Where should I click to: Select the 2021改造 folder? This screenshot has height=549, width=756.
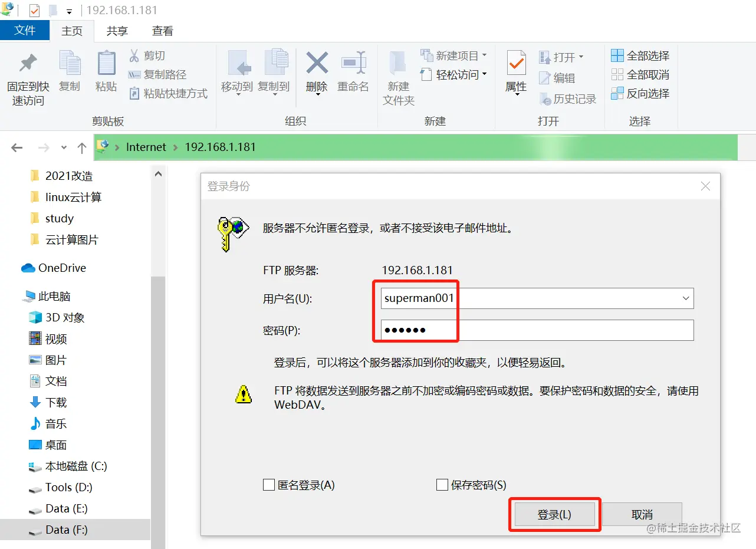(x=61, y=176)
